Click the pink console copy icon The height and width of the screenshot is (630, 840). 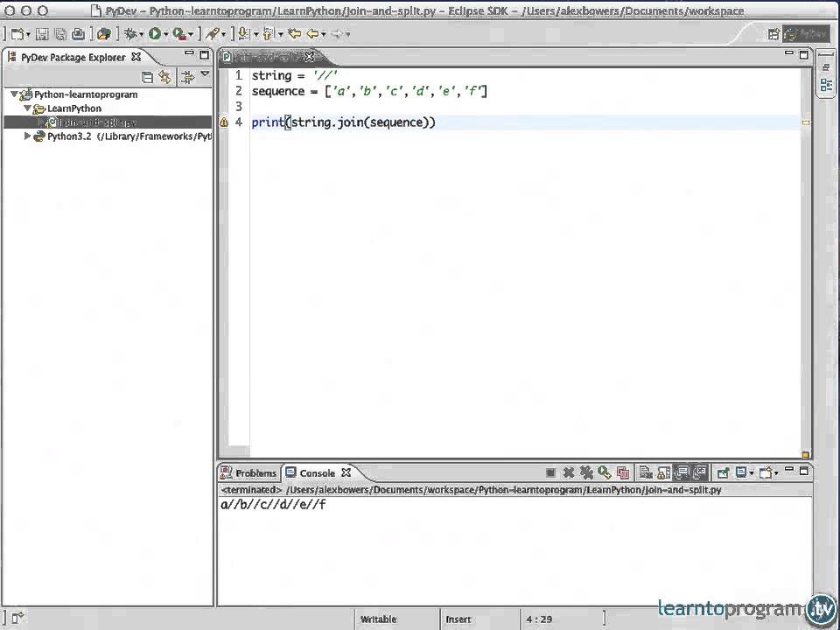coord(622,473)
